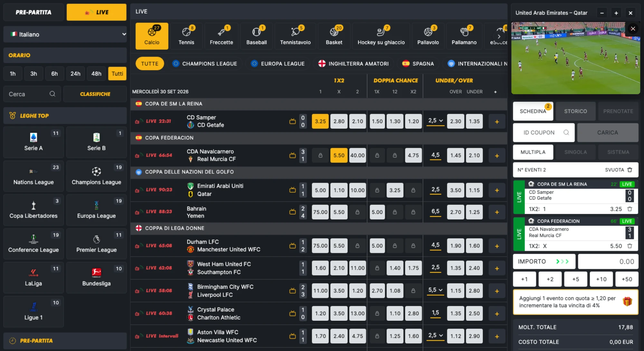This screenshot has width=644, height=351.
Task: Toggle 13.00 odds on Crystal Palace row
Action: click(x=357, y=313)
